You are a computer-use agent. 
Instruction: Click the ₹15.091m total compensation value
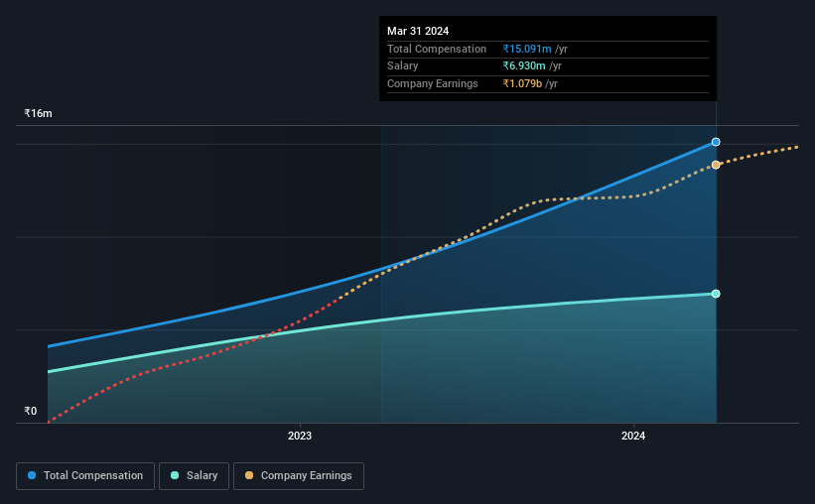pos(527,49)
